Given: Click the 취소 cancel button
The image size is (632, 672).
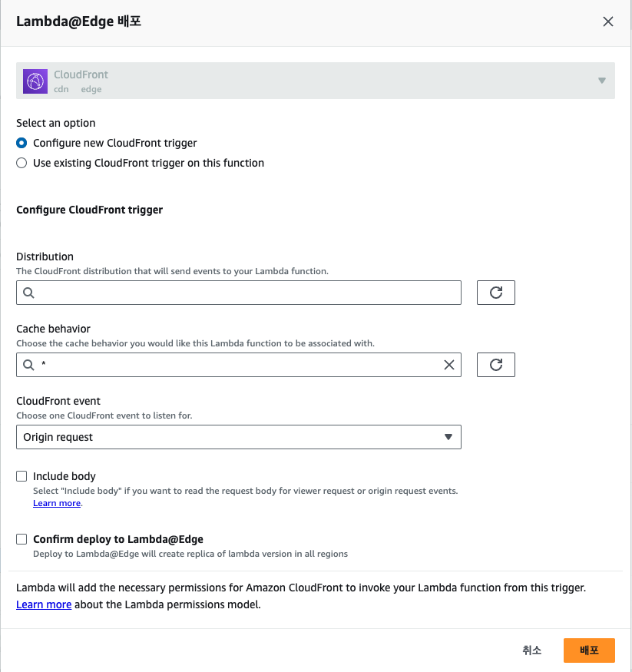Looking at the screenshot, I should point(532,650).
